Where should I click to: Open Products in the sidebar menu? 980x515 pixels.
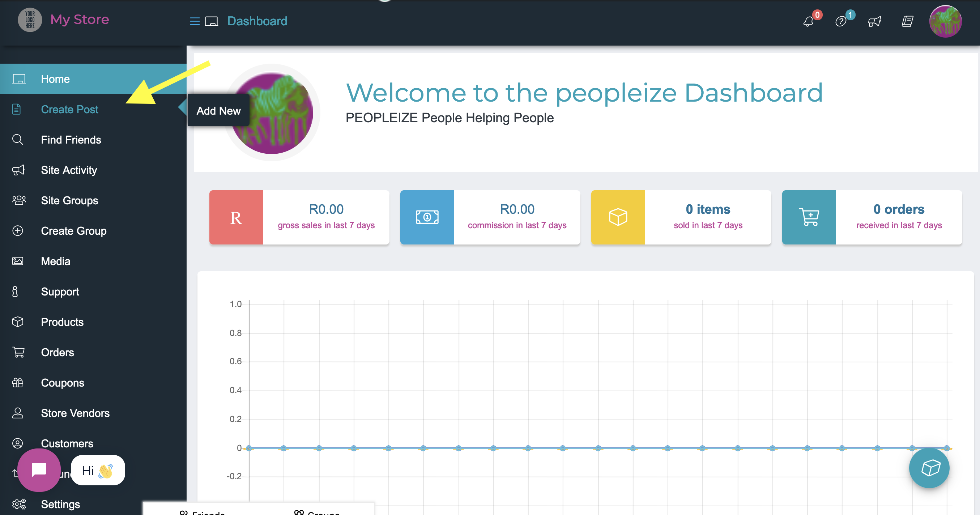62,322
